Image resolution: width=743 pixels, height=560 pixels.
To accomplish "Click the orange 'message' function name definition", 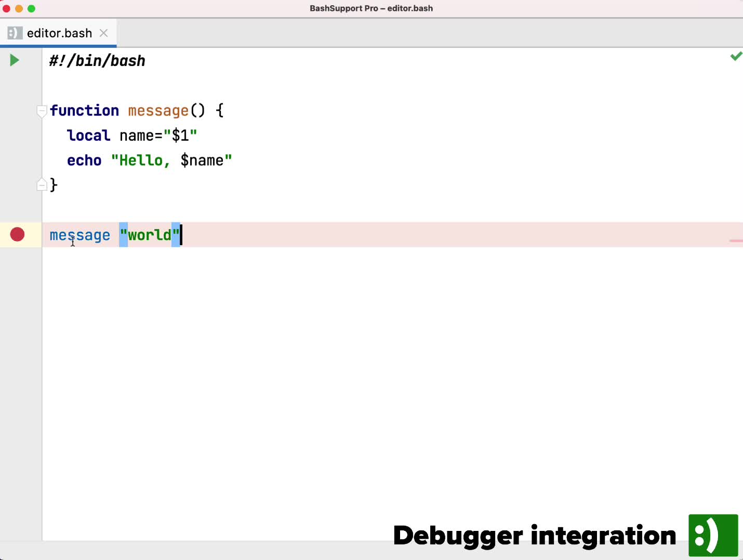I will click(x=158, y=111).
